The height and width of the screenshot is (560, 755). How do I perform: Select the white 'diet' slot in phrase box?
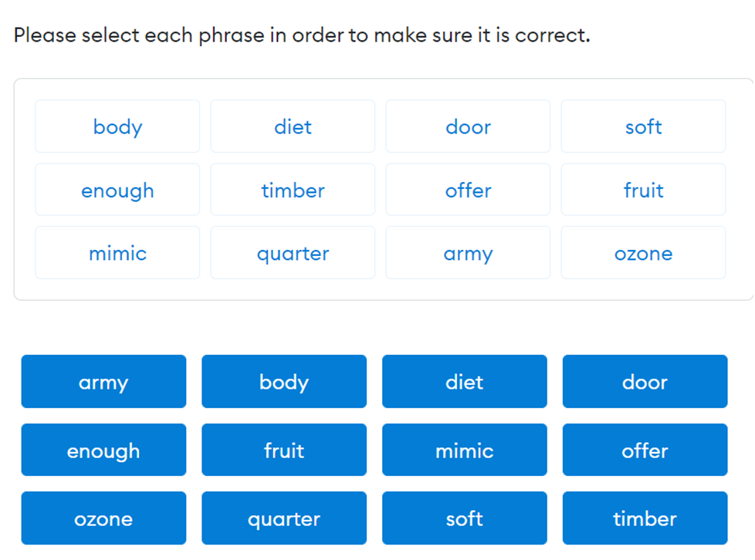293,127
